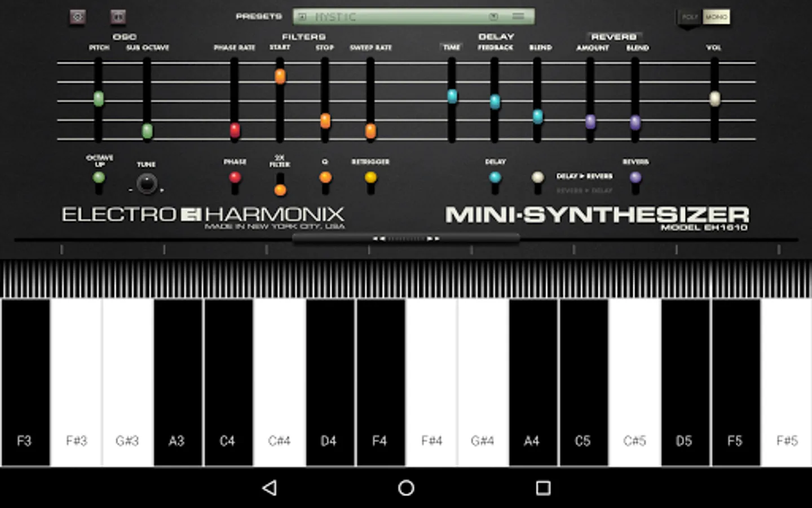Click the keyboard range scrollbar handle
812x508 pixels.
click(x=406, y=239)
